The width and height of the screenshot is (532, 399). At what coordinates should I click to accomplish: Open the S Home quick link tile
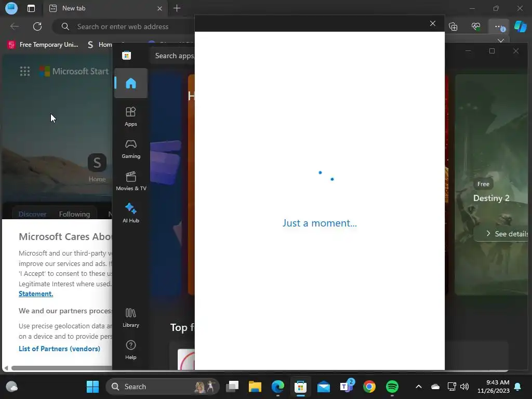(97, 168)
